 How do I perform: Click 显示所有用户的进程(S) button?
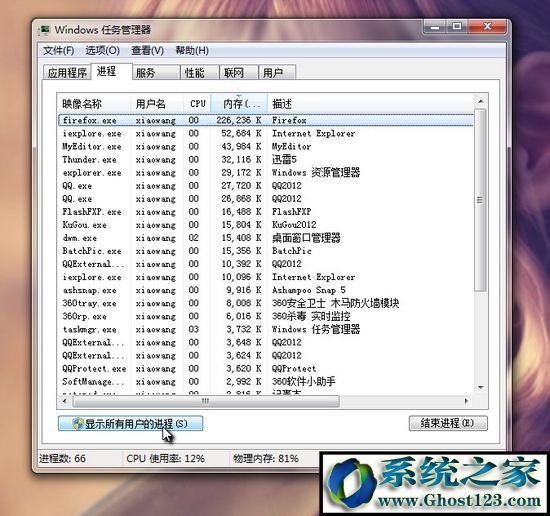[130, 423]
